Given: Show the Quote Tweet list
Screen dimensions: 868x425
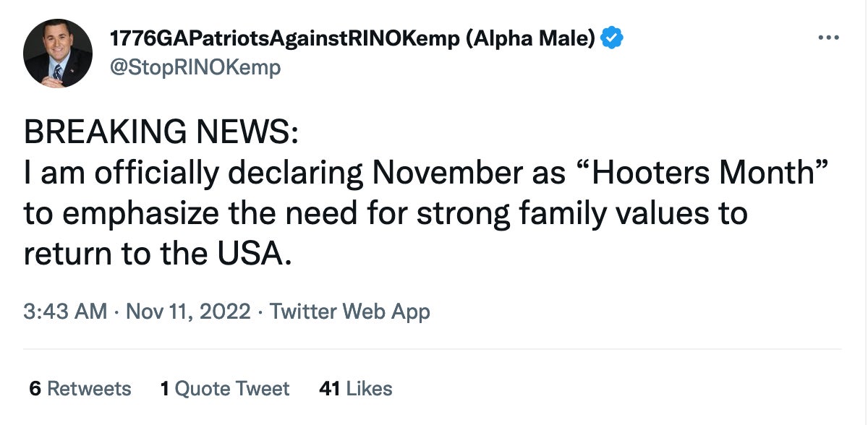Looking at the screenshot, I should pos(232,388).
